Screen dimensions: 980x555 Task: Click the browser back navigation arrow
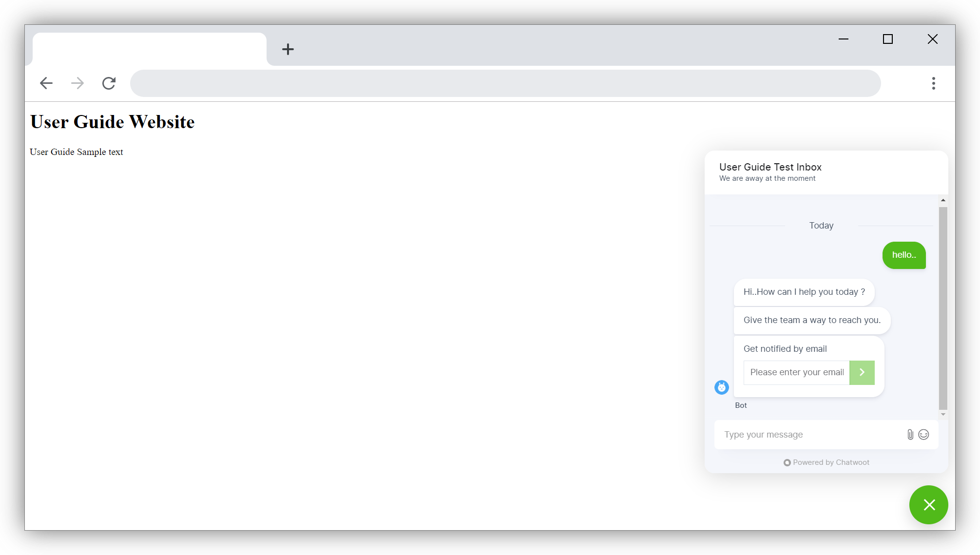pos(46,83)
